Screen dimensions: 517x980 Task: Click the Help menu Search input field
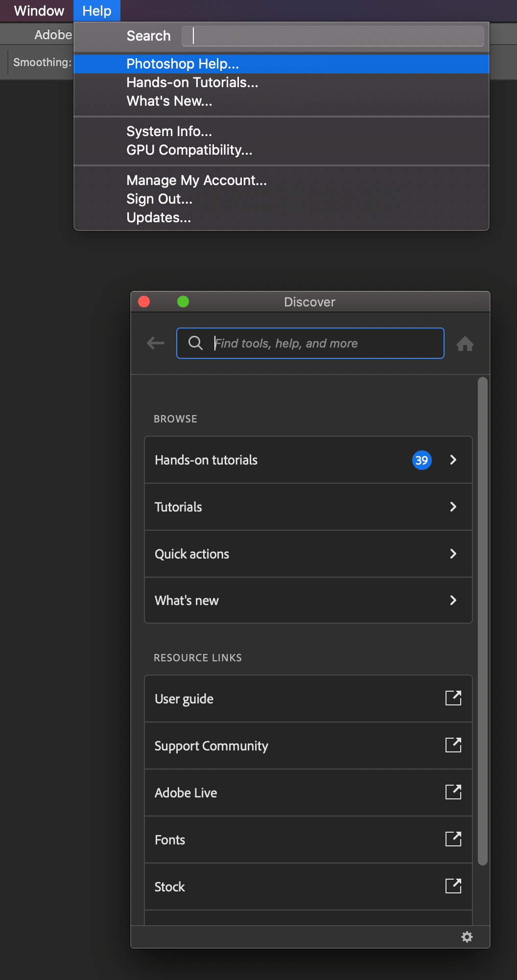tap(333, 36)
